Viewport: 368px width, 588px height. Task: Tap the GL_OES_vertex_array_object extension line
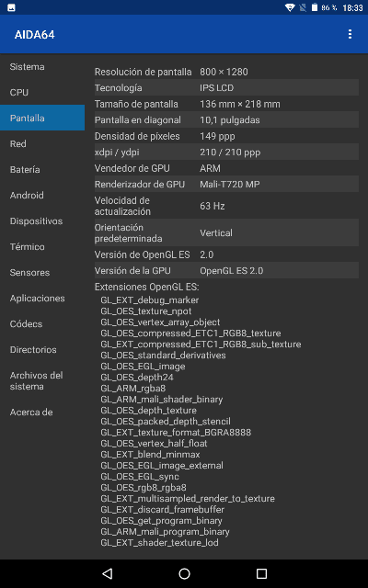point(160,322)
